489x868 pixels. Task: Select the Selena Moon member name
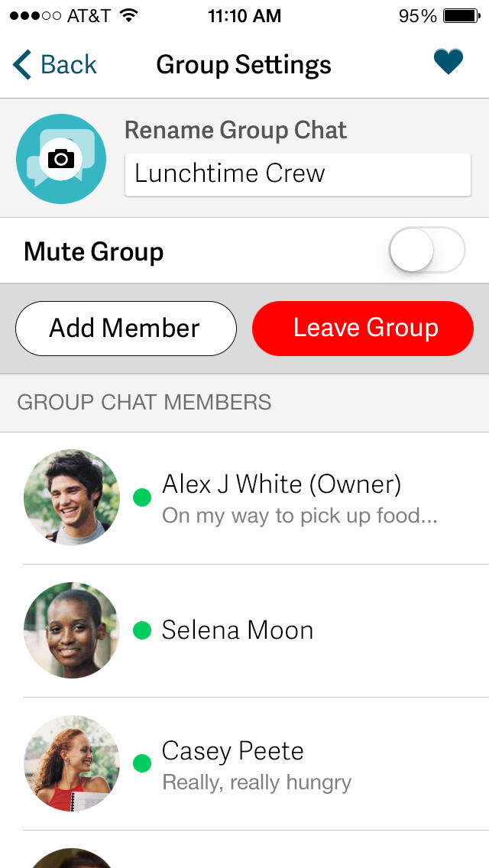tap(238, 630)
